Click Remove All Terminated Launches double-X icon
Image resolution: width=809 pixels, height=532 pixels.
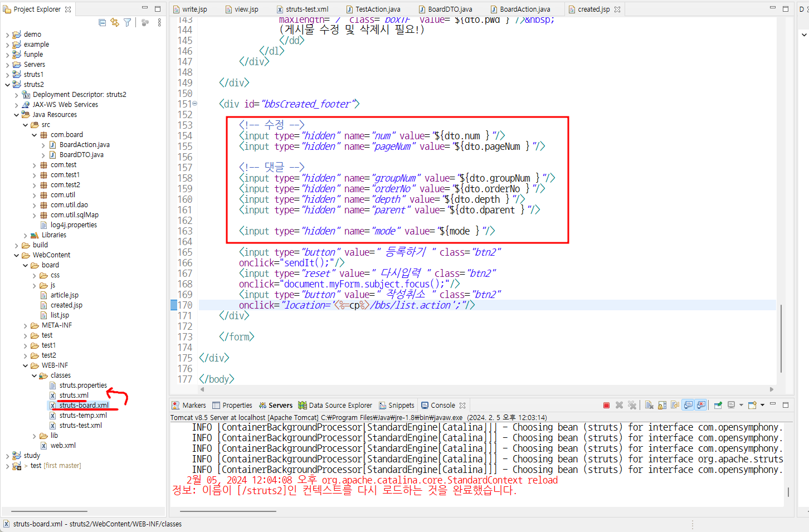pyautogui.click(x=632, y=405)
